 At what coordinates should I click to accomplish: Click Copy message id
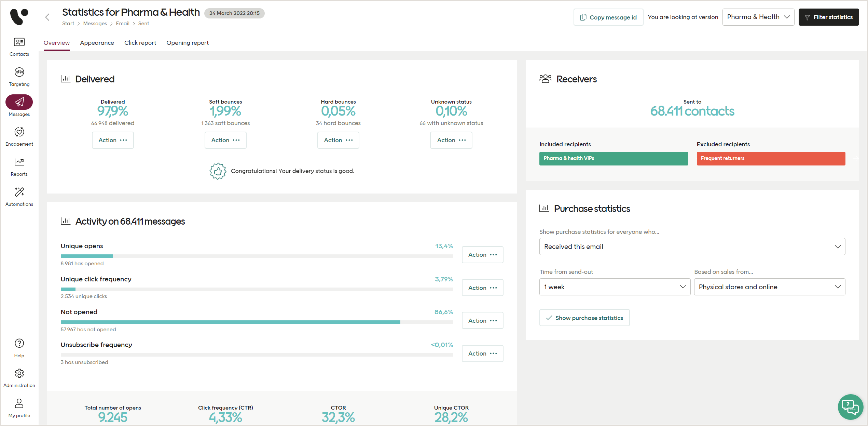tap(608, 17)
